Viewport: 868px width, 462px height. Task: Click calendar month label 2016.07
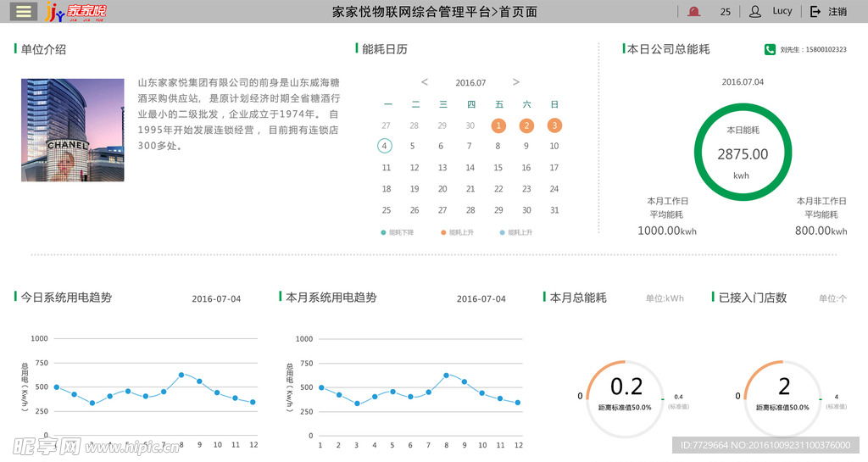pos(470,82)
